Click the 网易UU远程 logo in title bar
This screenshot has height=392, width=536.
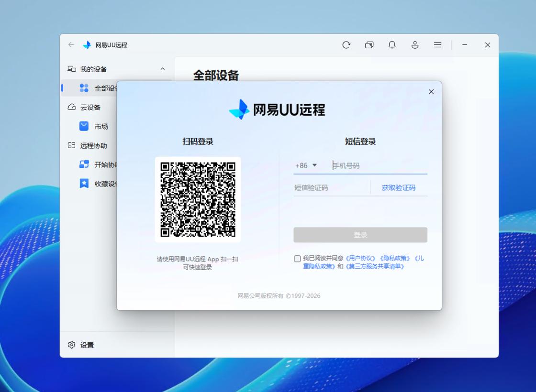(87, 45)
